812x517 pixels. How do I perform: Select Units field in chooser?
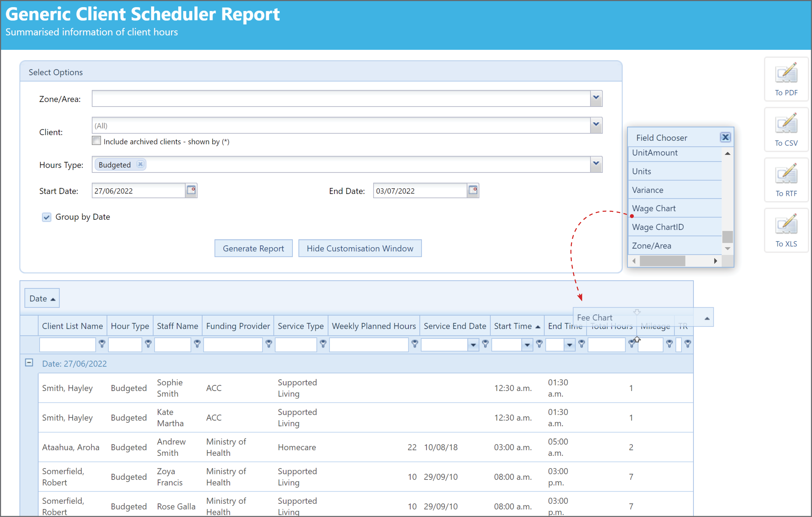click(674, 171)
